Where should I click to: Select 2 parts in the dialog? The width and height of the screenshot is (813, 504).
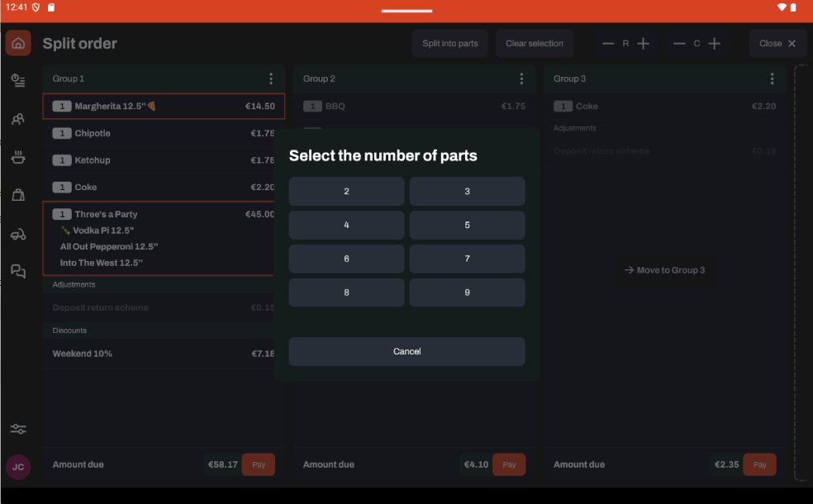346,192
